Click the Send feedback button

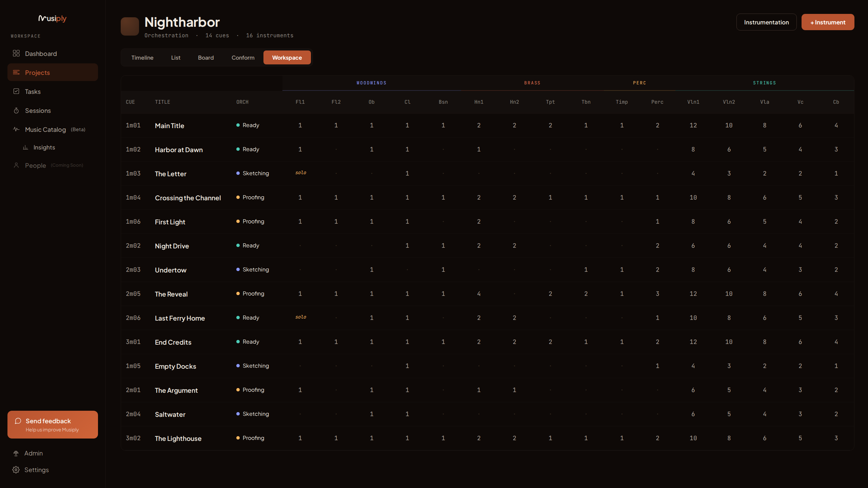pyautogui.click(x=53, y=425)
